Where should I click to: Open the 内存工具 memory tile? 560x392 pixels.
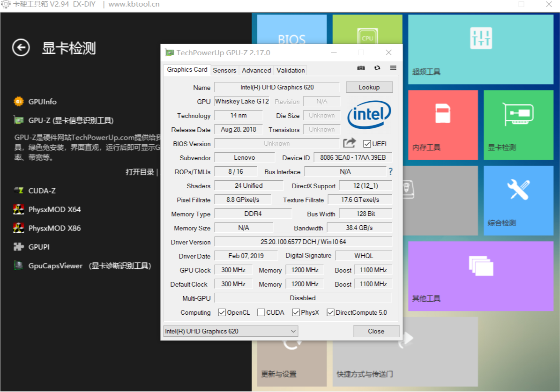tap(443, 125)
